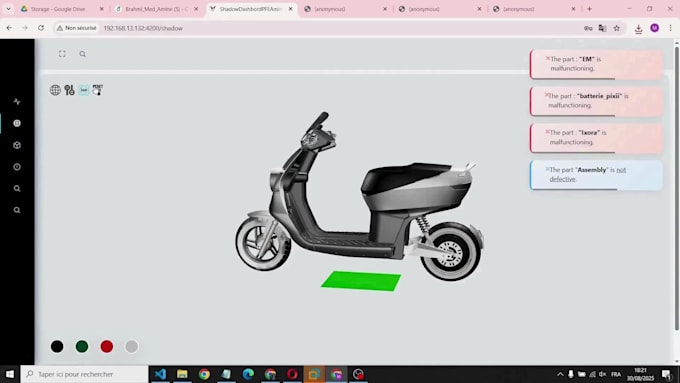Open the search magnifier in dashboard header

click(82, 54)
